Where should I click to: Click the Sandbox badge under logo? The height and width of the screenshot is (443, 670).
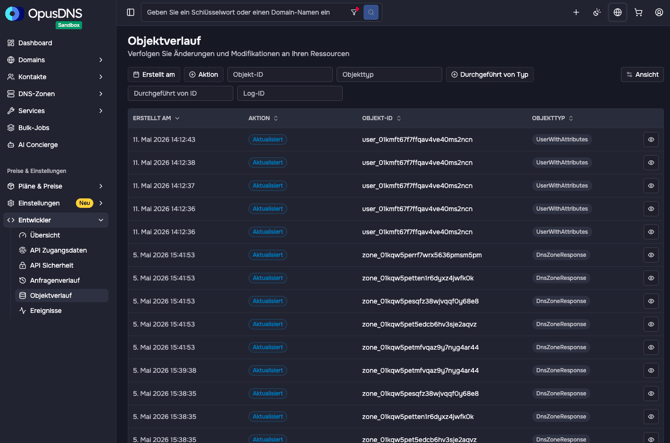(69, 25)
